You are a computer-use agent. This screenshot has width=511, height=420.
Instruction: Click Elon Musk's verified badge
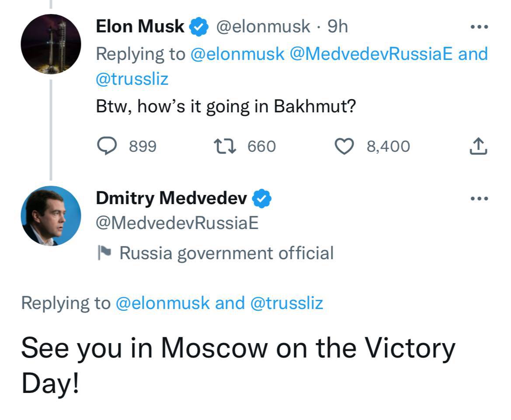[x=198, y=27]
